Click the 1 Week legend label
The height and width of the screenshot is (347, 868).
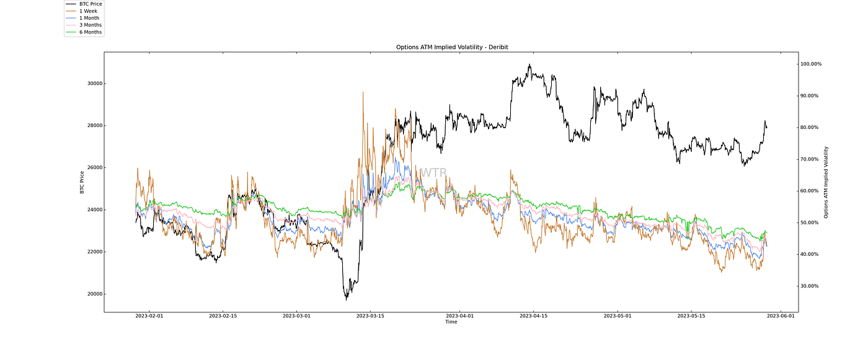click(88, 11)
